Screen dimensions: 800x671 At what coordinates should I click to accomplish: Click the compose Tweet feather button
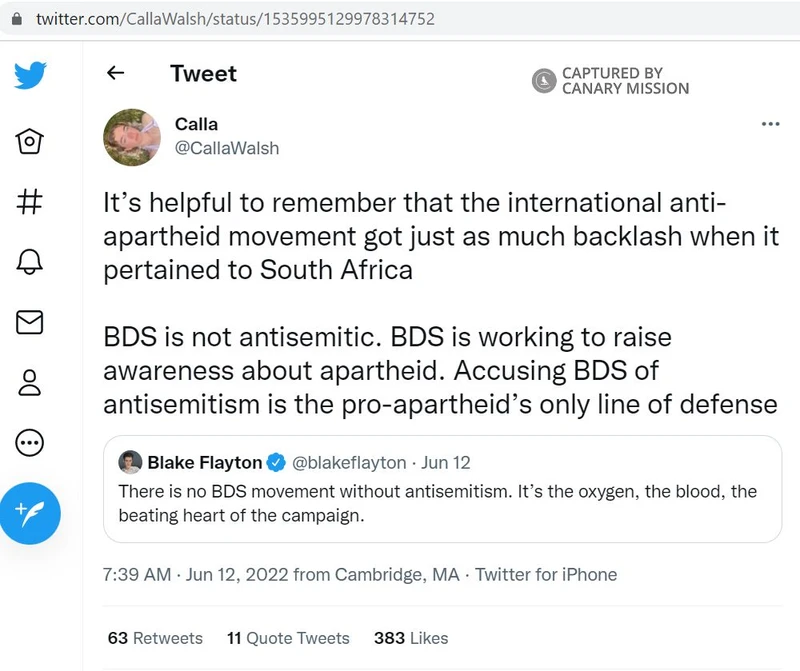coord(31,514)
